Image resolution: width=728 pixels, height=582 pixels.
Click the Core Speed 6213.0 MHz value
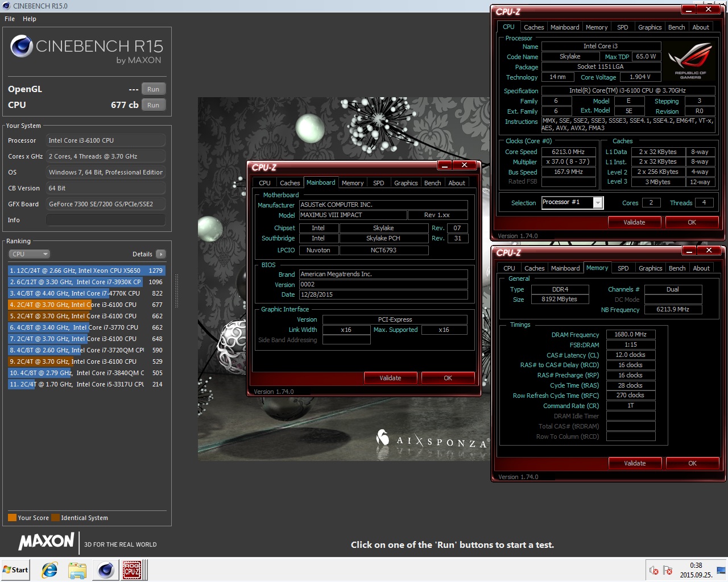pyautogui.click(x=568, y=152)
